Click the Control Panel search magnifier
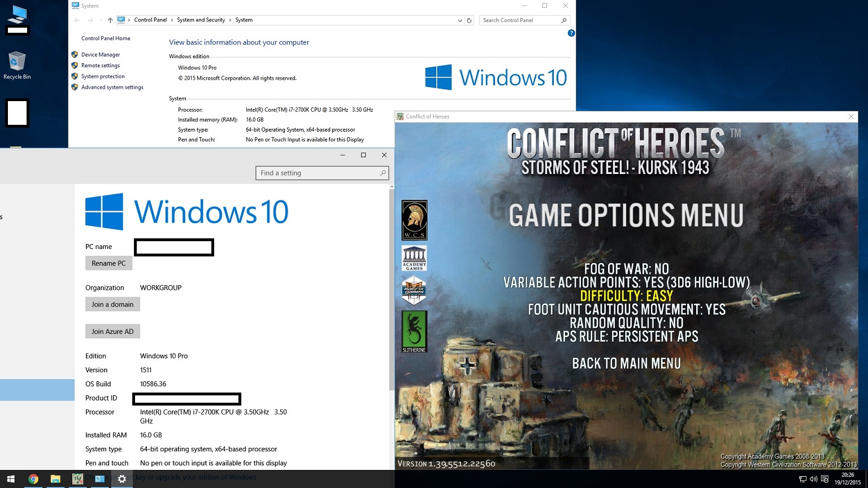The width and height of the screenshot is (868, 488). point(564,20)
